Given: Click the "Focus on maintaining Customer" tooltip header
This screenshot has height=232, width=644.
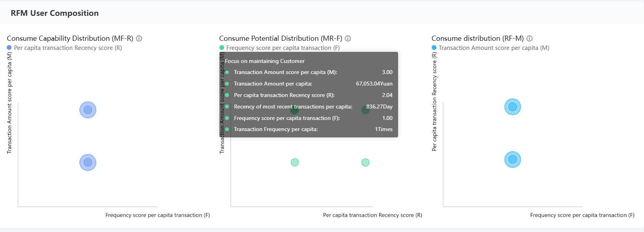Looking at the screenshot, I should click(265, 61).
